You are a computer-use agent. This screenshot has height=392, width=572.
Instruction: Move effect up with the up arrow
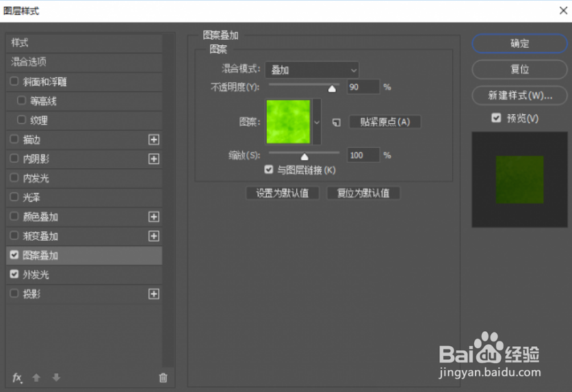[36, 378]
